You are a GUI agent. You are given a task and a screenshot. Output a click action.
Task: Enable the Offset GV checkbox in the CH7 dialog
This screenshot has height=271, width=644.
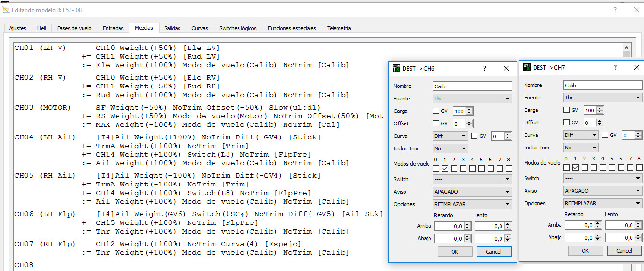click(567, 123)
